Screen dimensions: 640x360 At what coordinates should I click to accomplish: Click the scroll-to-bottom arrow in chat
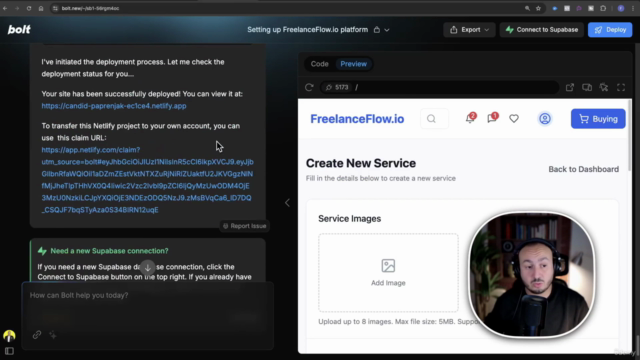tap(148, 268)
